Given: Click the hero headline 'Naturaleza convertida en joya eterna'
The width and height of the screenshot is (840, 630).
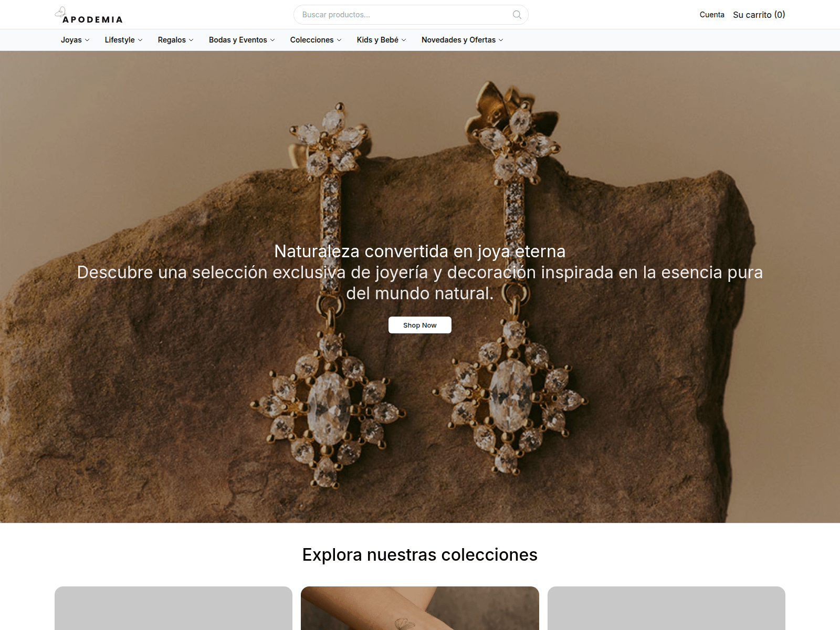Looking at the screenshot, I should [420, 251].
